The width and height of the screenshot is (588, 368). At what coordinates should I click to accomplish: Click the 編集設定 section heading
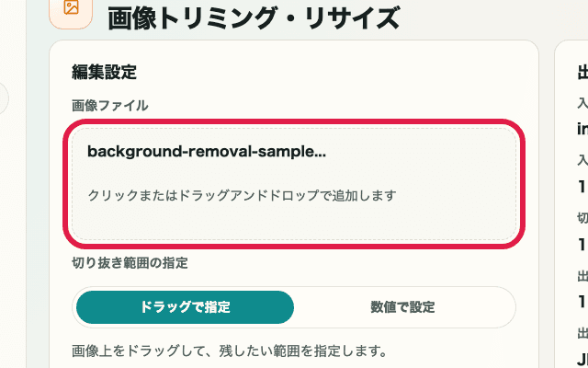coord(104,72)
